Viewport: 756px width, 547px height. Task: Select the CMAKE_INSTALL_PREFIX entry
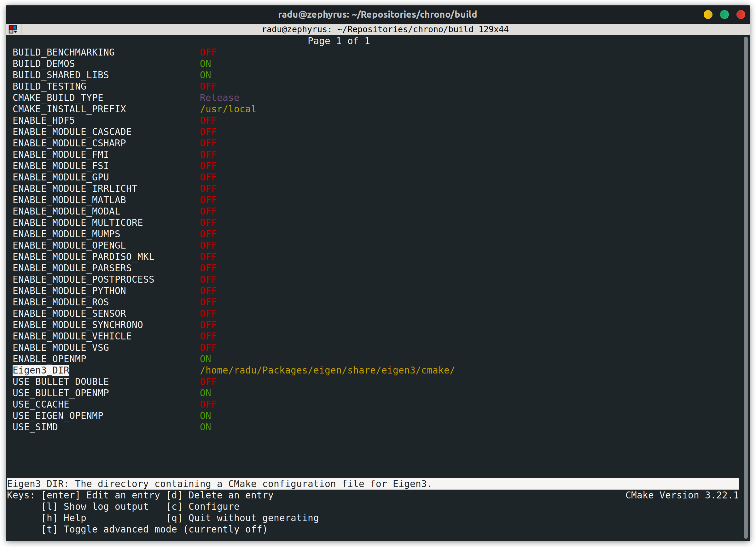[69, 109]
